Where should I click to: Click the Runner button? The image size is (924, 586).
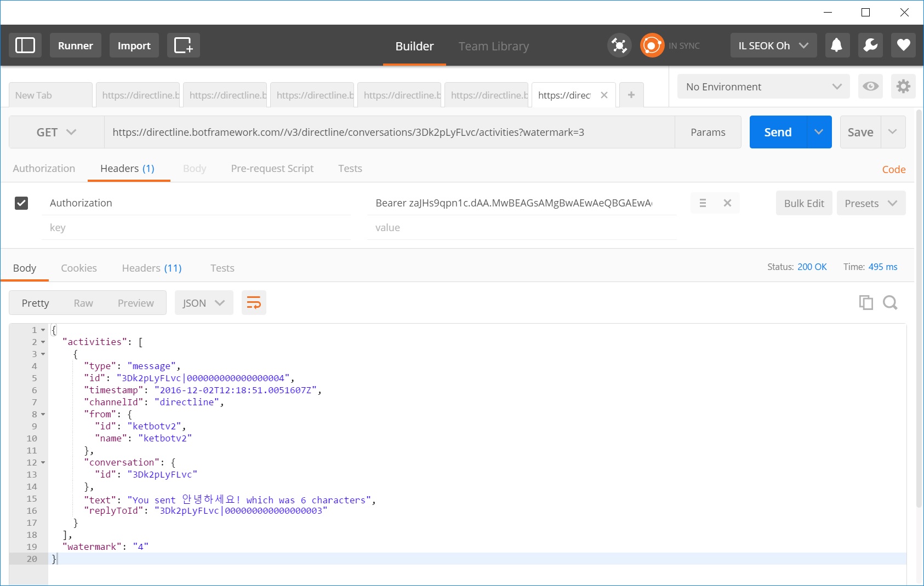pos(76,45)
